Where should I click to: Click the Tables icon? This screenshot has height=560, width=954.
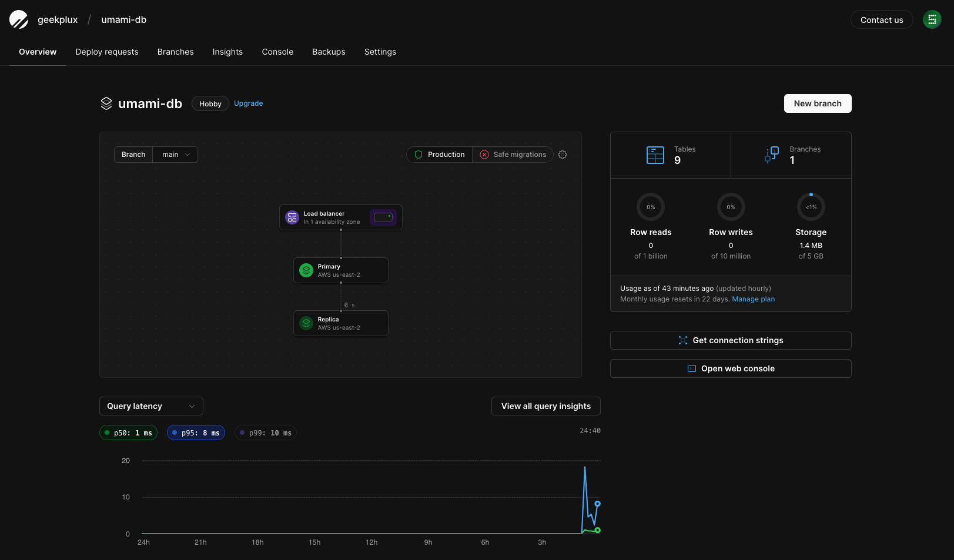655,155
